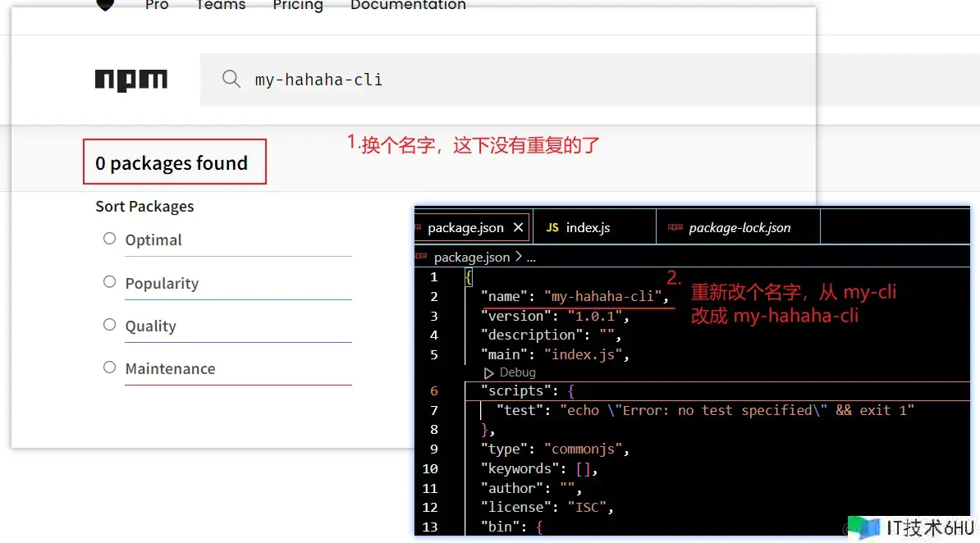
Task: Click the "commonjs" type value
Action: point(583,449)
